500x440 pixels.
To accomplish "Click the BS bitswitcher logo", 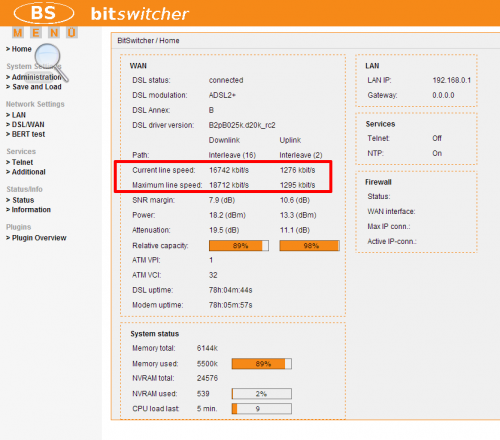I will 101,13.
